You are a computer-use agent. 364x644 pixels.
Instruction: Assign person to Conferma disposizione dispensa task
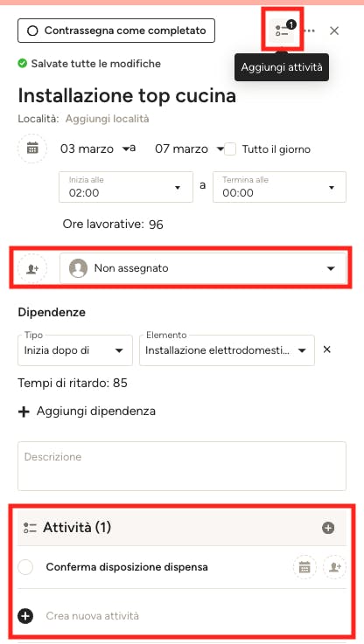[334, 567]
